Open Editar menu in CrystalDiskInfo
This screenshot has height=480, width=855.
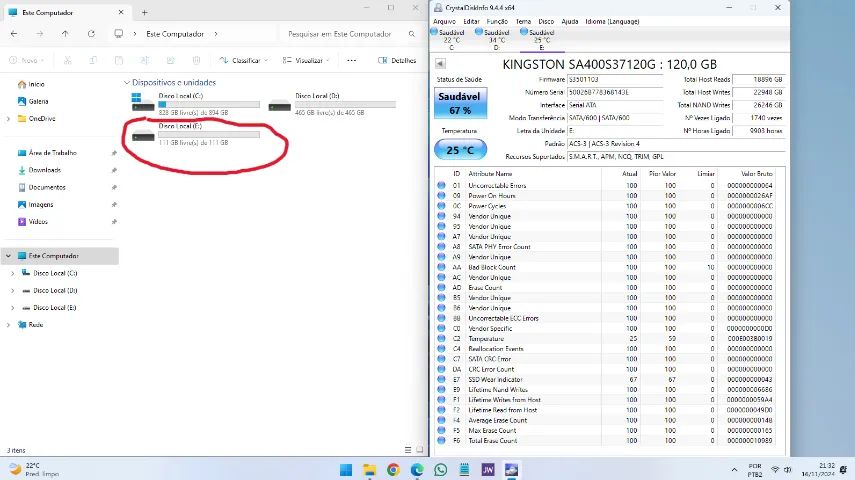(471, 21)
